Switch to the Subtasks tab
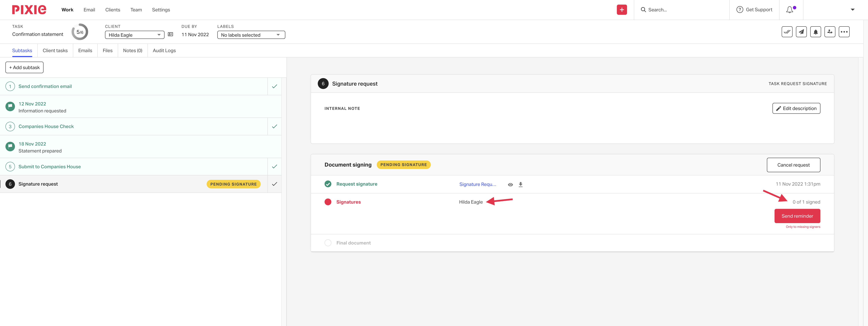The height and width of the screenshot is (326, 868). tap(22, 51)
